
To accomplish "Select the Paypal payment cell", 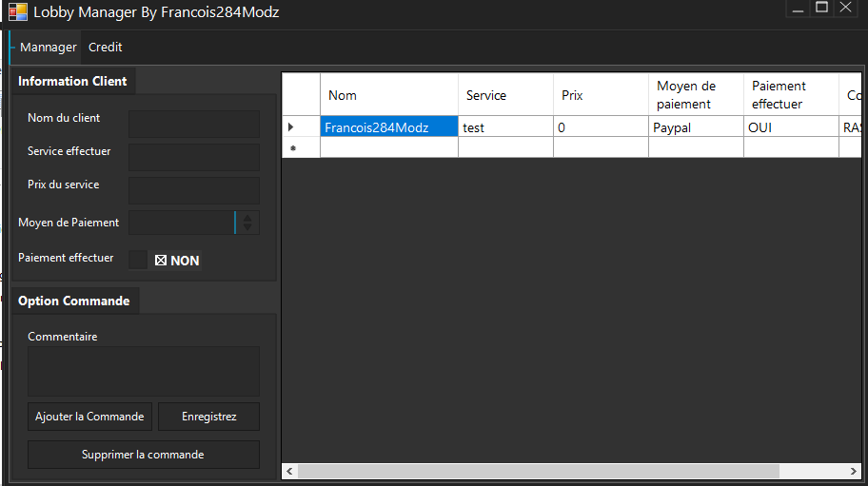I will pos(696,126).
